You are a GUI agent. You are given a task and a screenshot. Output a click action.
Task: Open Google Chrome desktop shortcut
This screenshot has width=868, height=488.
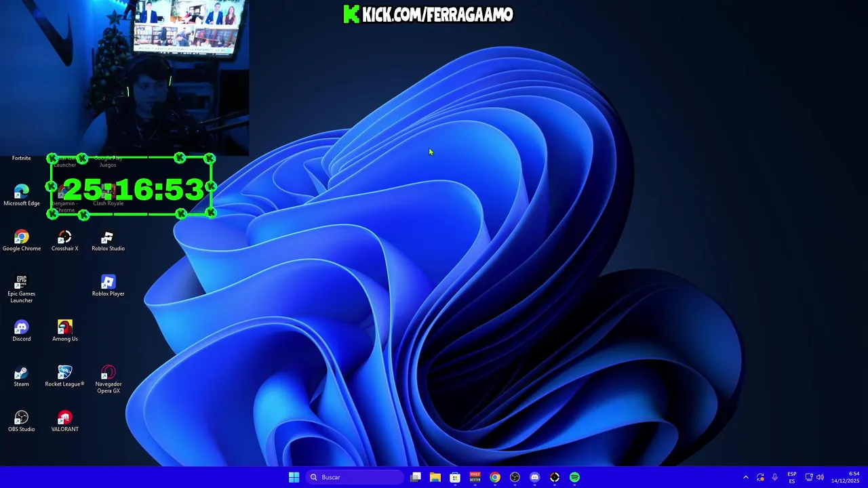coord(22,241)
